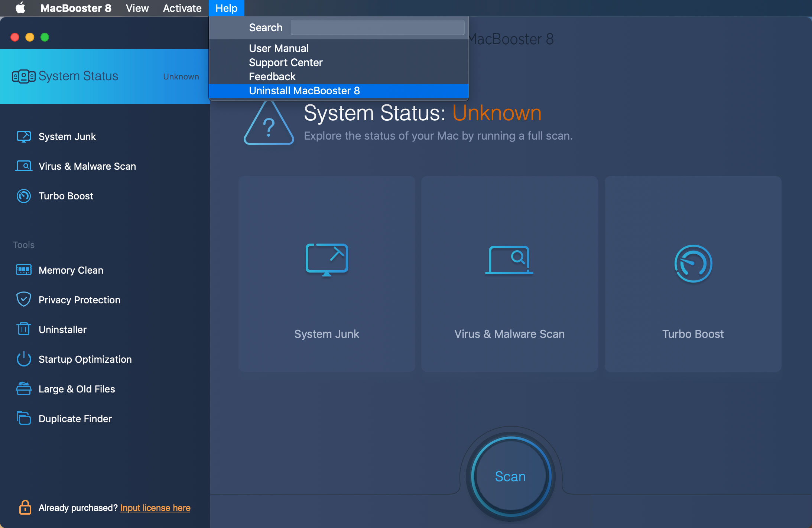
Task: Click the System Status sidebar icon
Action: tap(23, 76)
